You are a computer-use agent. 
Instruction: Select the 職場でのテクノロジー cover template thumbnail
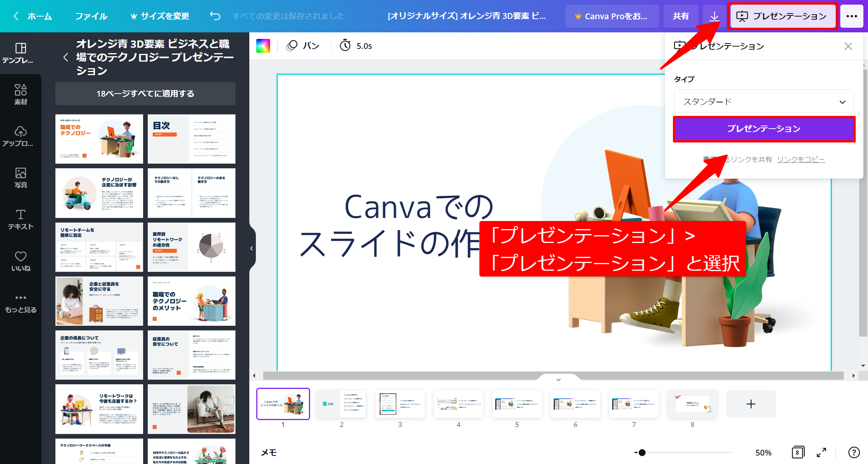tap(99, 139)
